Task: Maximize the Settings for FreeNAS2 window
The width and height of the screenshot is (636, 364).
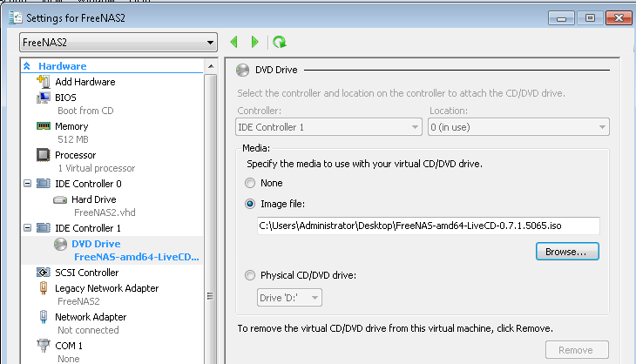Action: [x=590, y=18]
